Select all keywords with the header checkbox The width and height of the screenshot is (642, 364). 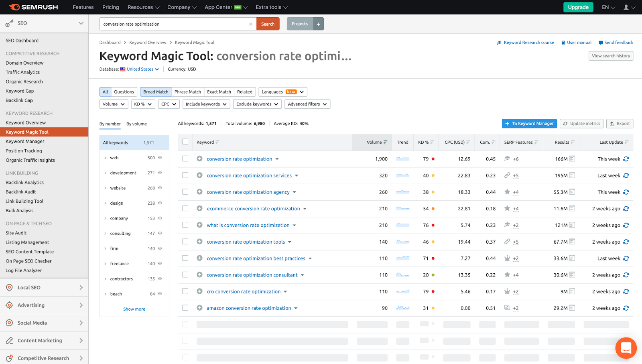[x=185, y=142]
